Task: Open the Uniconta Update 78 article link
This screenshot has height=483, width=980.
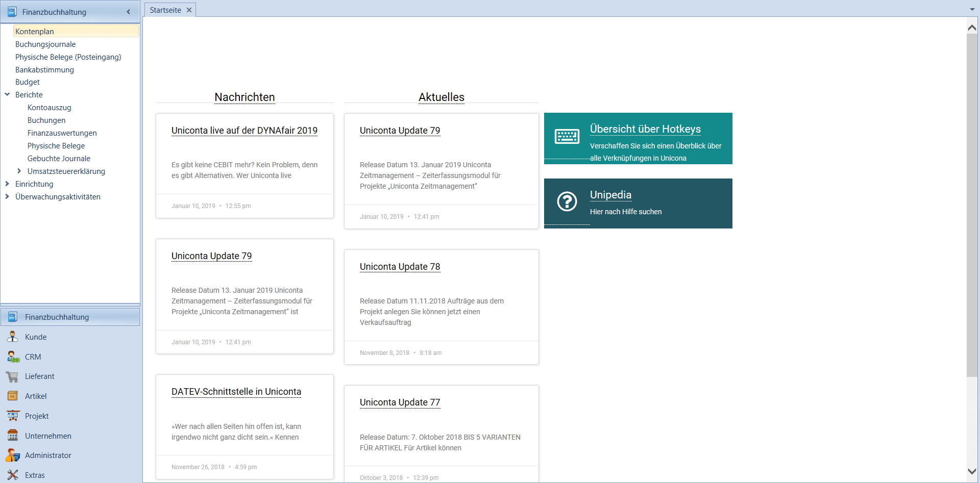Action: point(400,267)
